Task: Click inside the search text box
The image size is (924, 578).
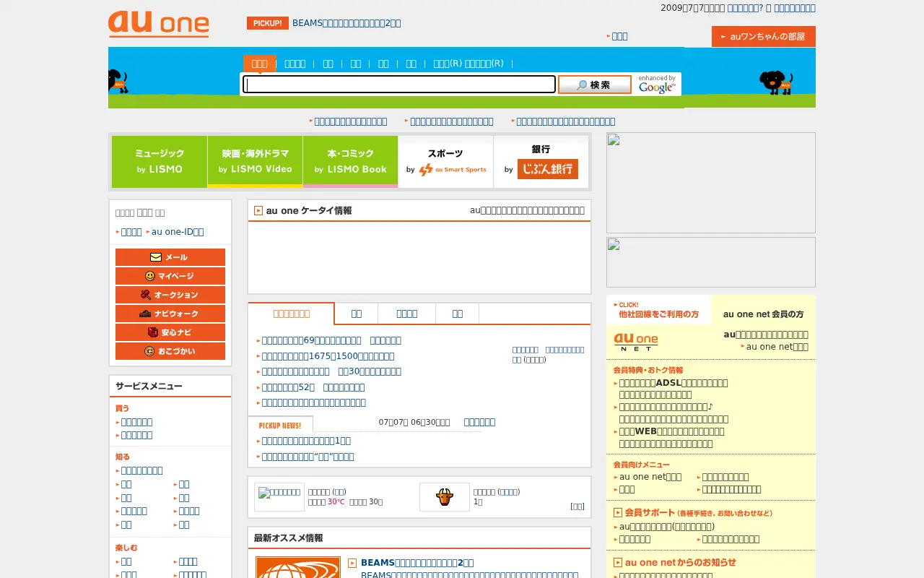Action: [x=400, y=85]
